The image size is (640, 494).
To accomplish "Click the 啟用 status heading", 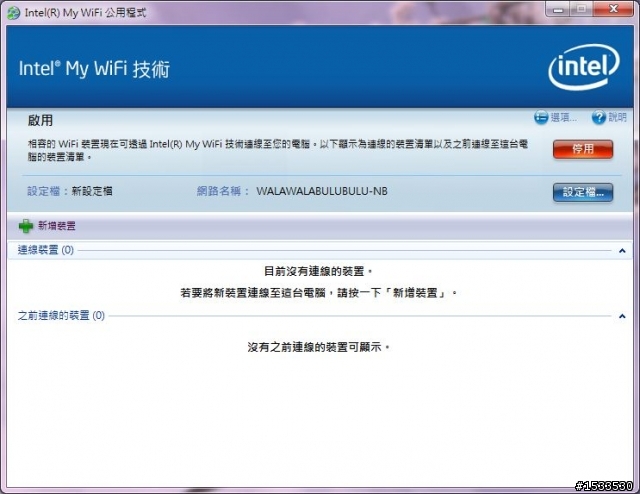I will [40, 120].
